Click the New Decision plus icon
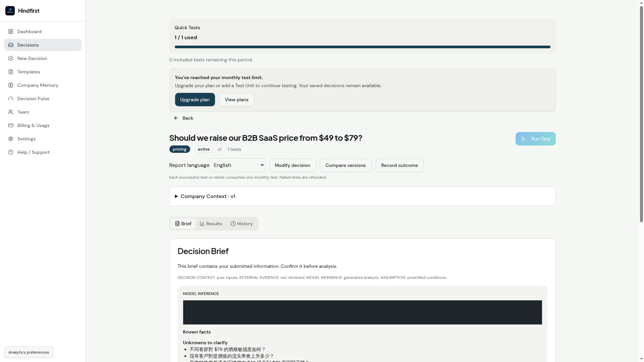 (x=11, y=58)
